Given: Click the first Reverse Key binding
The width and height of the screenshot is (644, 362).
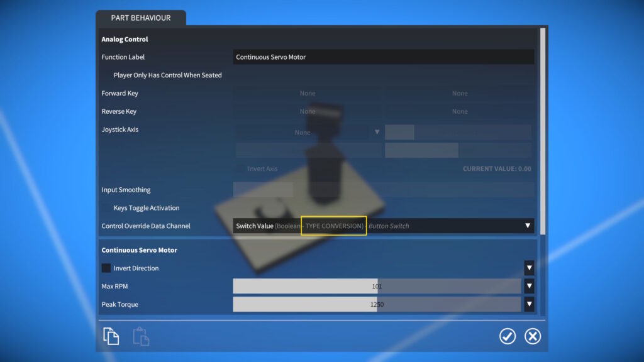Looking at the screenshot, I should 308,112.
